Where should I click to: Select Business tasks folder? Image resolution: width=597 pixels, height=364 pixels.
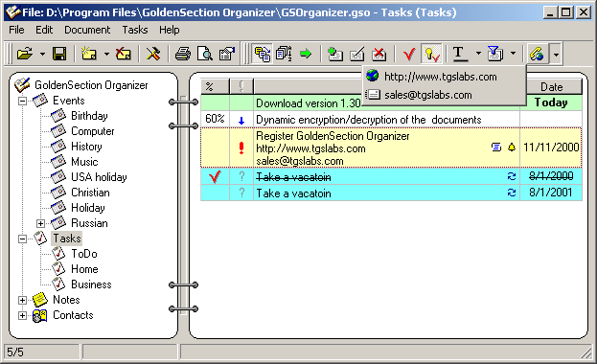pos(91,284)
